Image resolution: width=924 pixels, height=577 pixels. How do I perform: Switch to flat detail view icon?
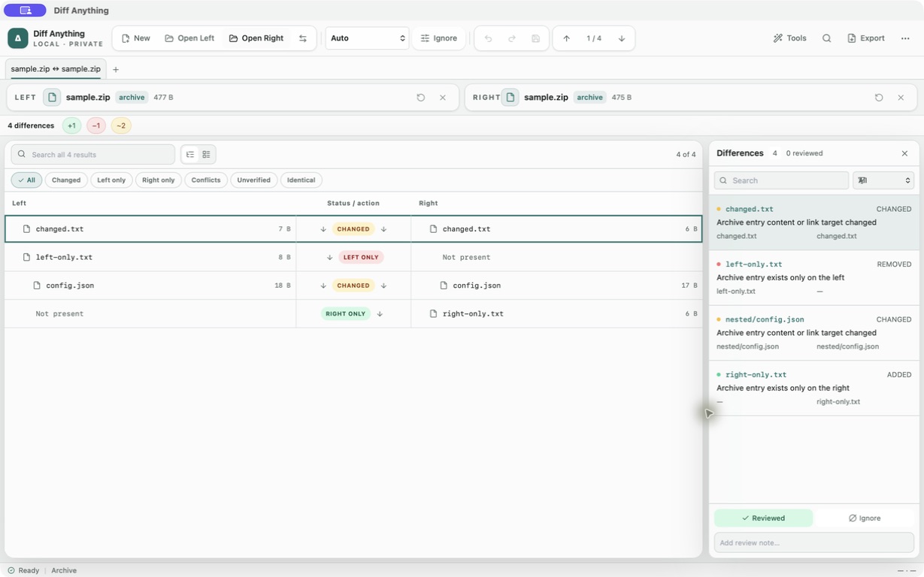(206, 155)
